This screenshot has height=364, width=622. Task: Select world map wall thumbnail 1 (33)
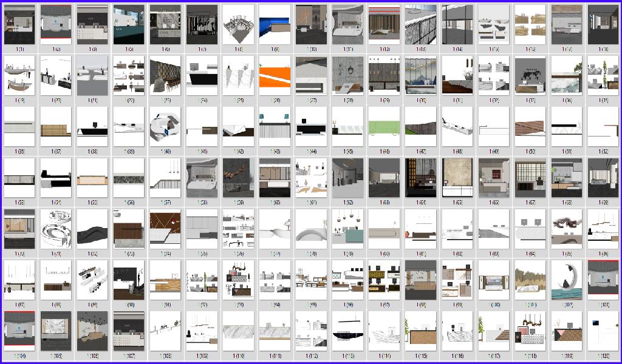(x=530, y=76)
